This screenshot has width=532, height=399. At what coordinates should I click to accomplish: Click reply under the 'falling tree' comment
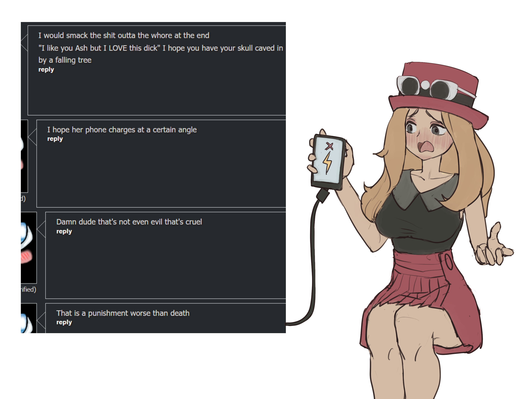[46, 70]
